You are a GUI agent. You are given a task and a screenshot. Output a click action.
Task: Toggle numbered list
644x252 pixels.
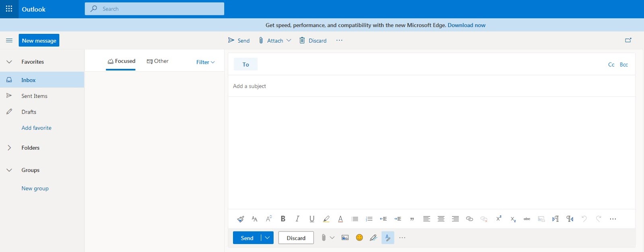click(x=369, y=219)
